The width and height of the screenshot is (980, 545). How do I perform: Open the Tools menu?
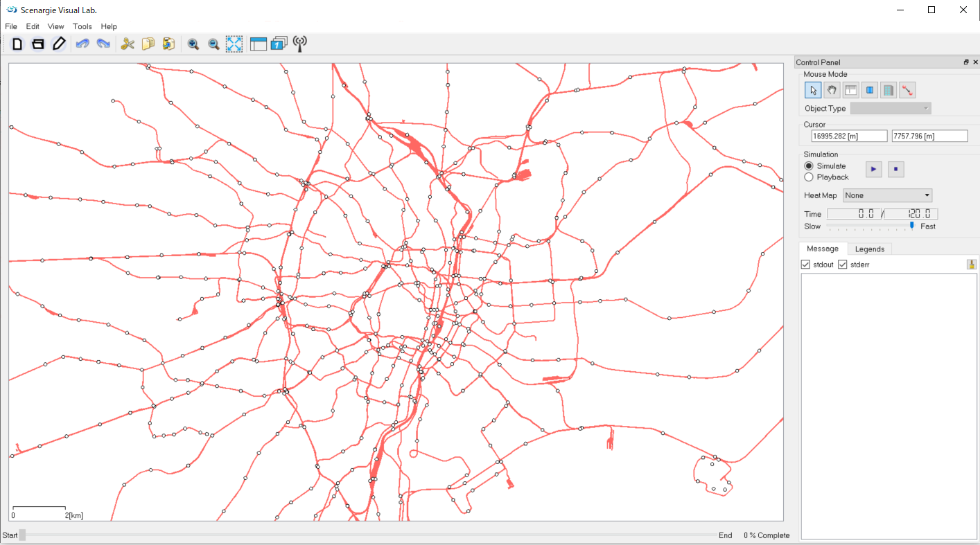(x=82, y=26)
